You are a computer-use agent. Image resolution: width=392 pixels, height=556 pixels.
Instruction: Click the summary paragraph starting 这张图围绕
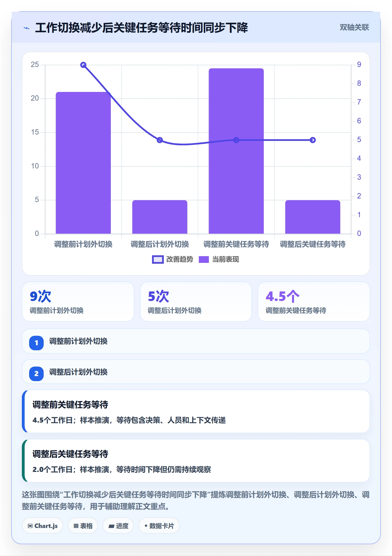[196, 501]
